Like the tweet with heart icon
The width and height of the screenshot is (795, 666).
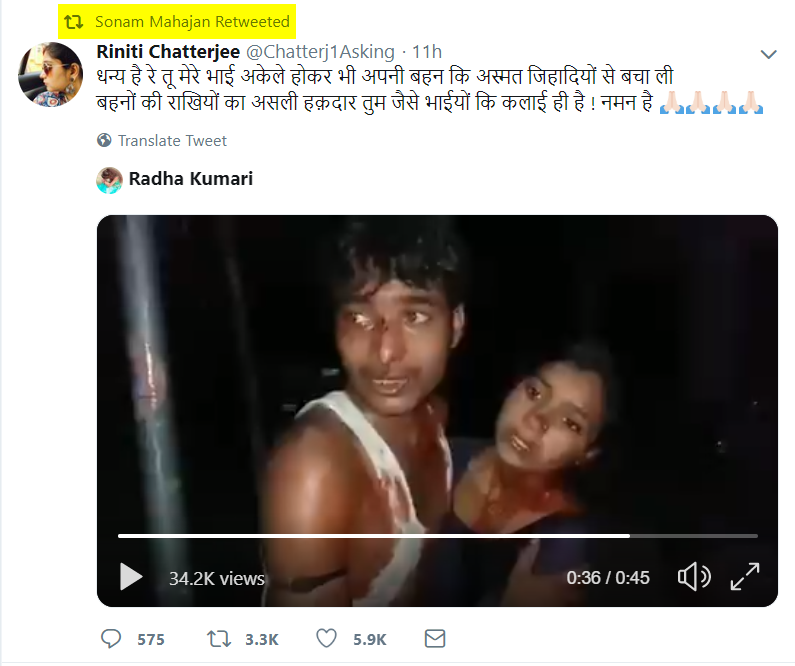(326, 638)
